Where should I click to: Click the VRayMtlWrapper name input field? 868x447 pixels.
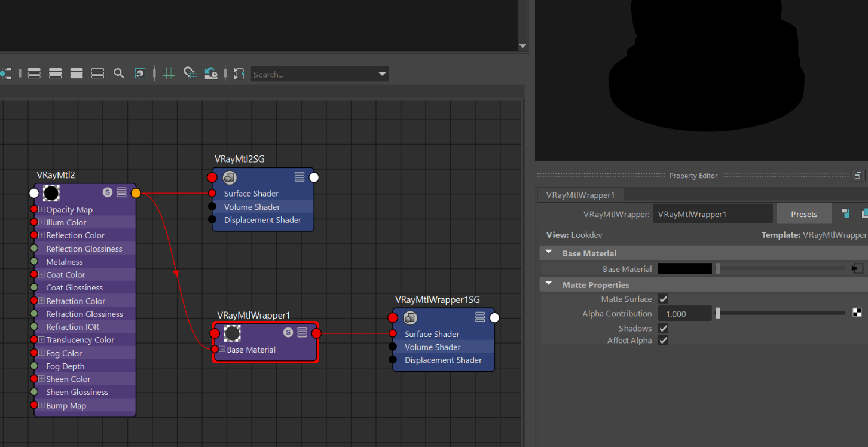click(x=713, y=214)
